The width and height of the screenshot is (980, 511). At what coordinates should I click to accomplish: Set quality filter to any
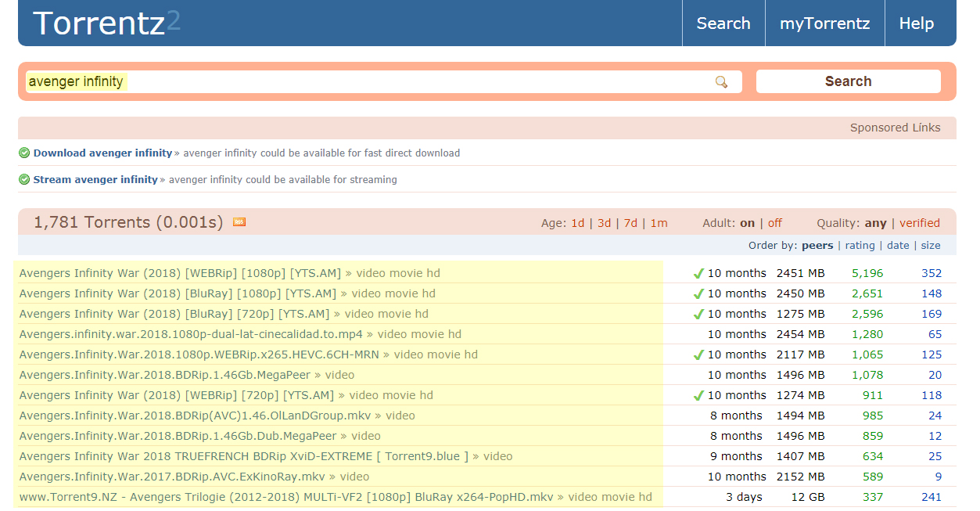(875, 223)
